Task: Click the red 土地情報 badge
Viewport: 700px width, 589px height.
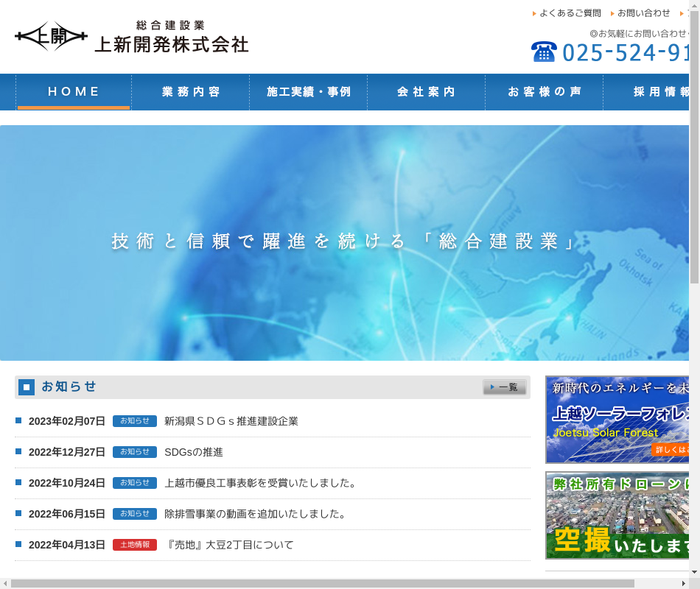Action: click(x=134, y=545)
